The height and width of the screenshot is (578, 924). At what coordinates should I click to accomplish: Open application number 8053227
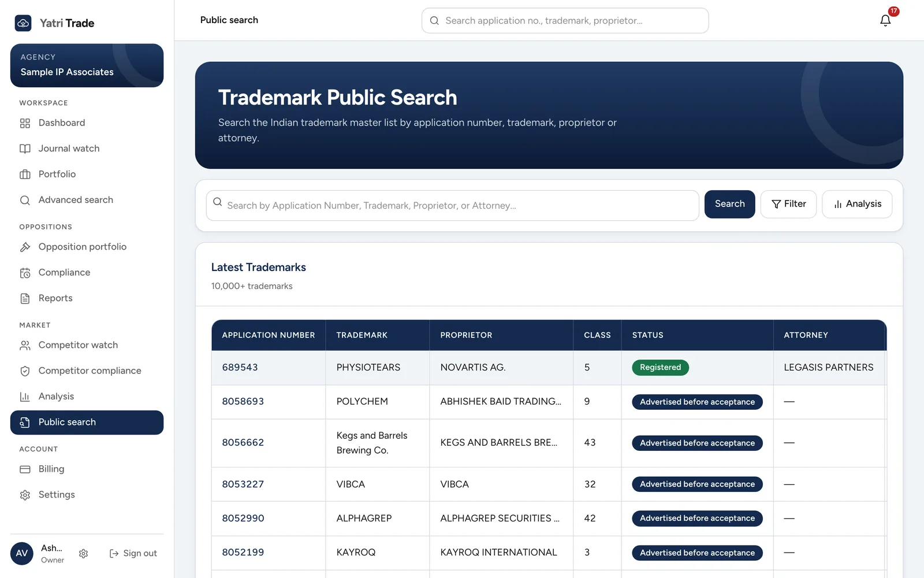(x=243, y=484)
